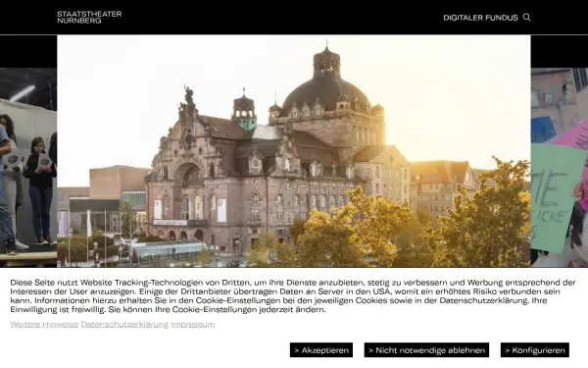
Task: Open cookie settings via Konfigurieren
Action: [535, 350]
